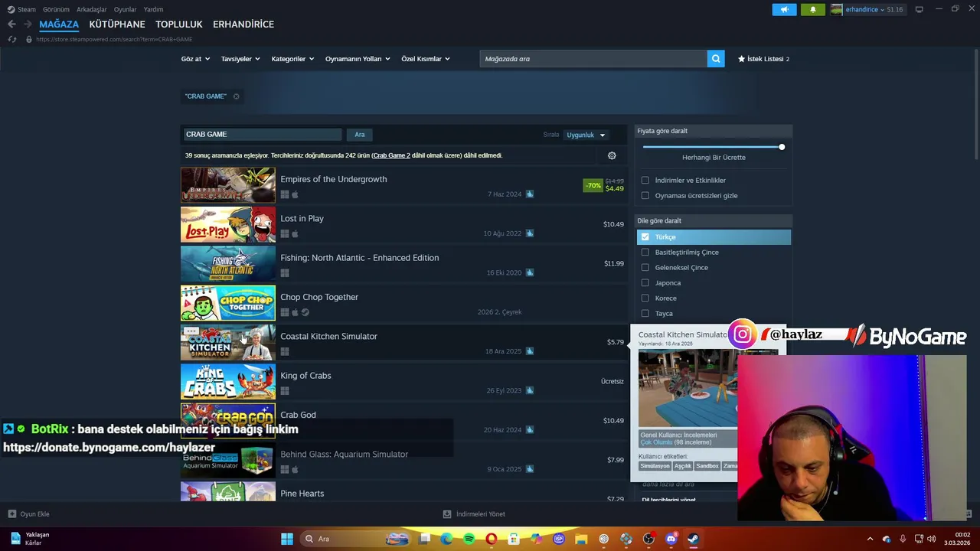Click the volume icon in system tray
The image size is (980, 551).
932,539
